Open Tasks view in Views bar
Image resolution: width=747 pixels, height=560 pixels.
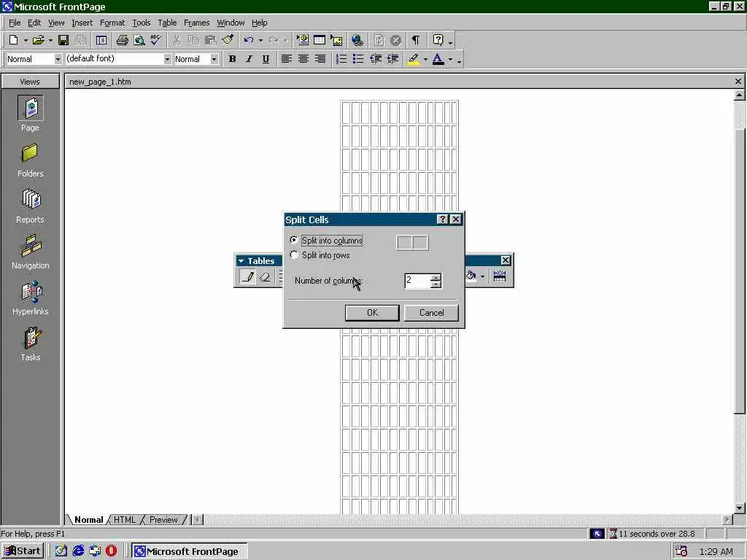point(30,344)
